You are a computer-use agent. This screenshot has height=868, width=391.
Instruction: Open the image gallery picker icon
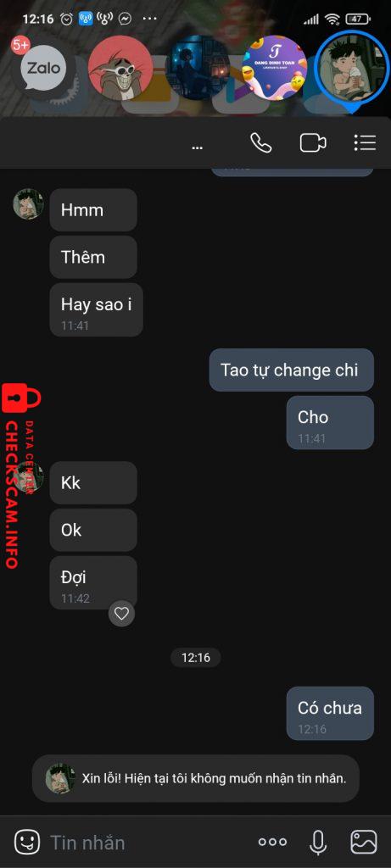click(x=364, y=842)
